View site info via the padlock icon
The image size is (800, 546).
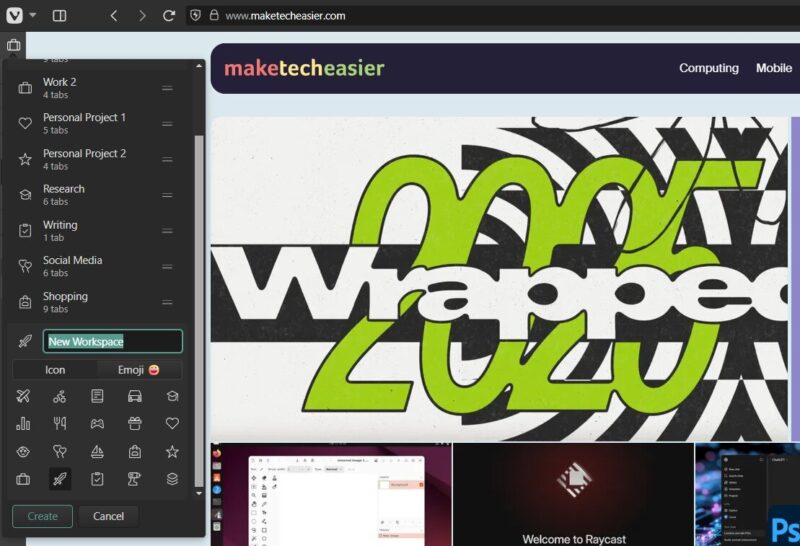point(214,15)
